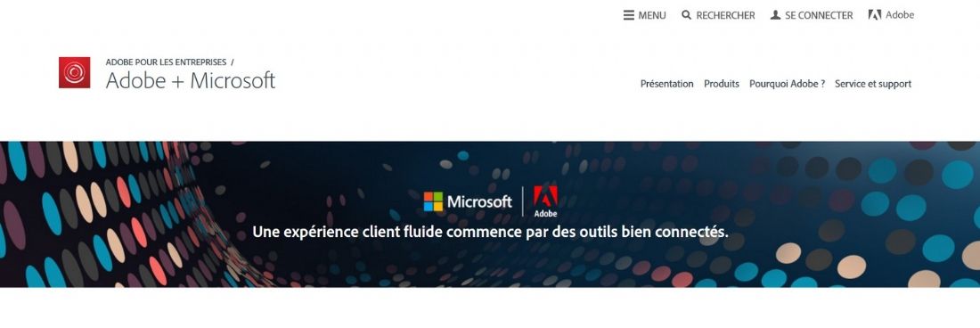
Task: Click the Microsoft wordmark in the banner
Action: click(479, 201)
